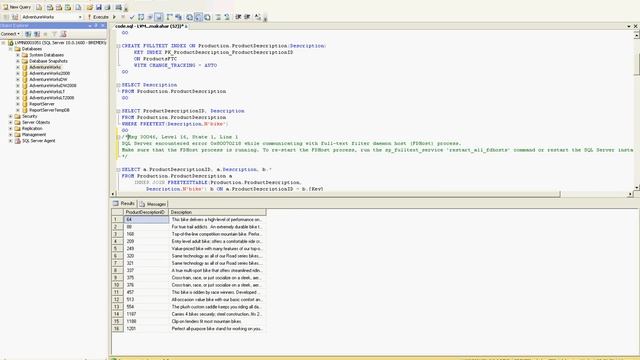Expand the SQL Server Agent node
Viewport: 640px width, 360px height.
click(x=11, y=141)
